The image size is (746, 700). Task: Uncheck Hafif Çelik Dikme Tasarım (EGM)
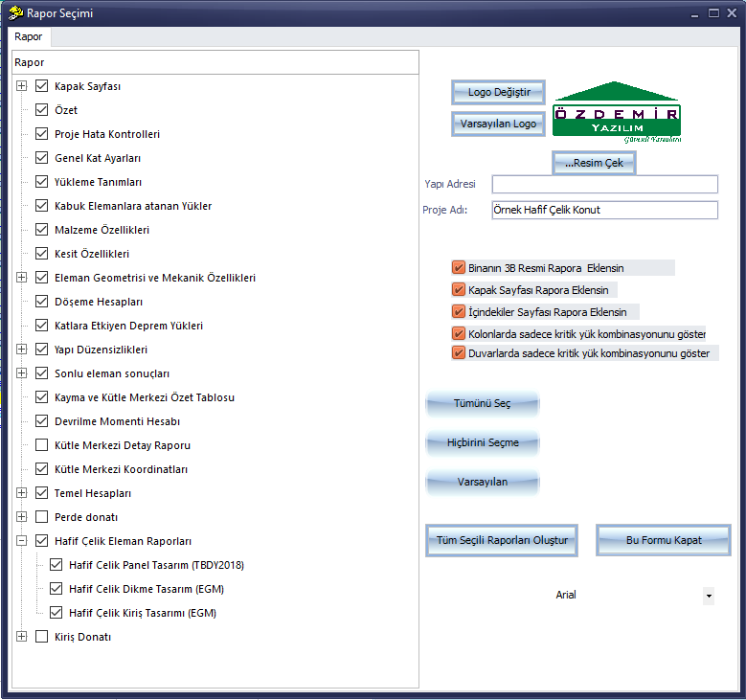pyautogui.click(x=57, y=589)
